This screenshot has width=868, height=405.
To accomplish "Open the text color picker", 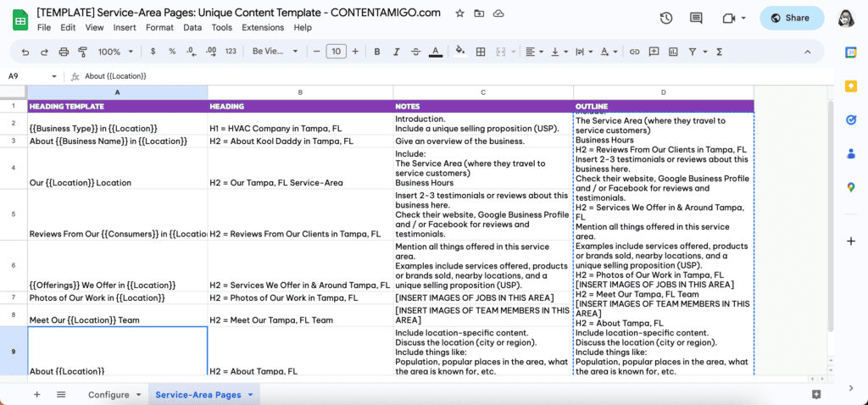I will (436, 52).
